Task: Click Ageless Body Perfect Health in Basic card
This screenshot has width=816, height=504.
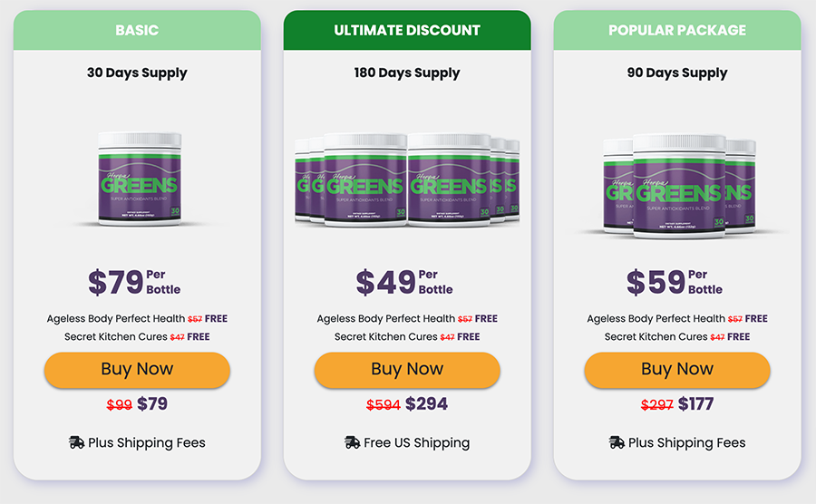Action: pyautogui.click(x=115, y=318)
